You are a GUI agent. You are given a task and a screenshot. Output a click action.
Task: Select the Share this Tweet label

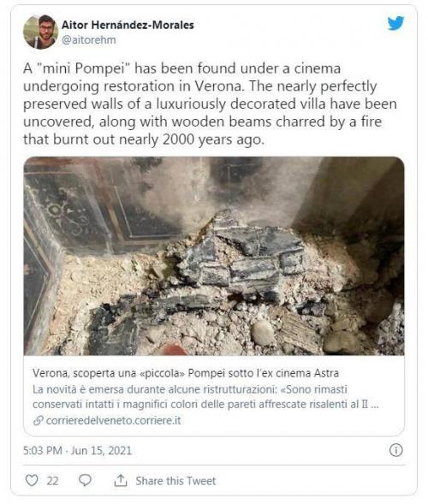175,481
